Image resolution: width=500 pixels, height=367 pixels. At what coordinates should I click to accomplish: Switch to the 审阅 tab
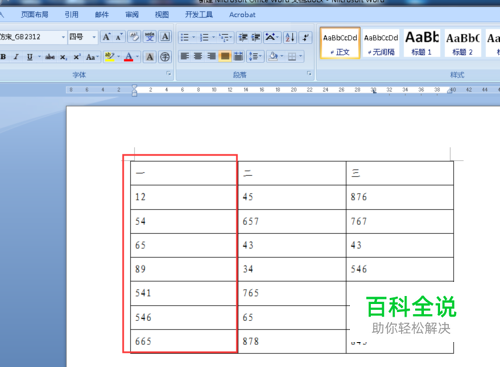[x=132, y=15]
